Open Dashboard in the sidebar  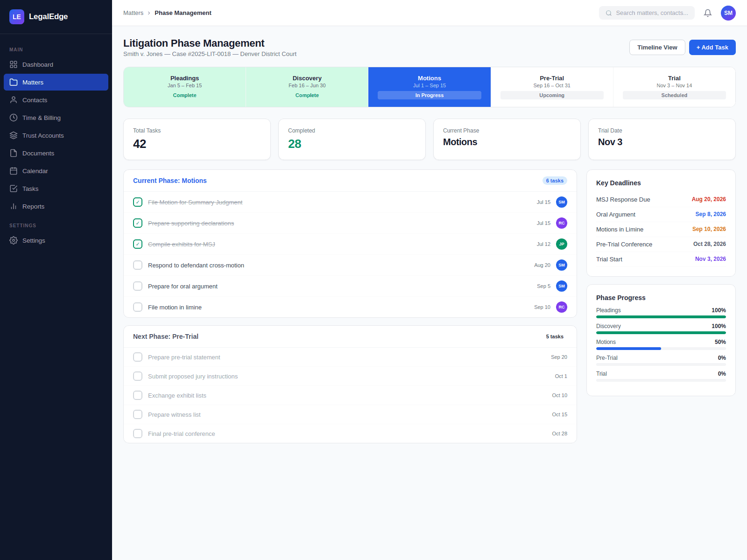point(56,64)
